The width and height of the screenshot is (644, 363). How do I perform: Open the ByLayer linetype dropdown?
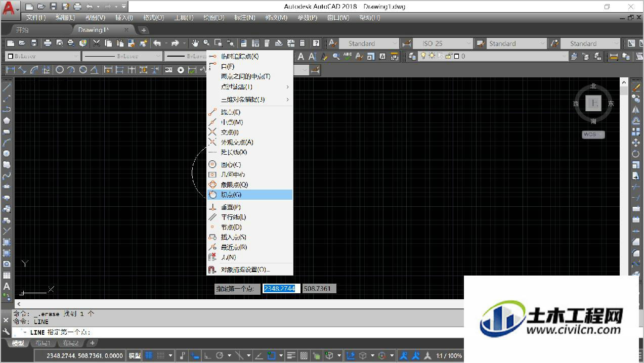pos(122,56)
